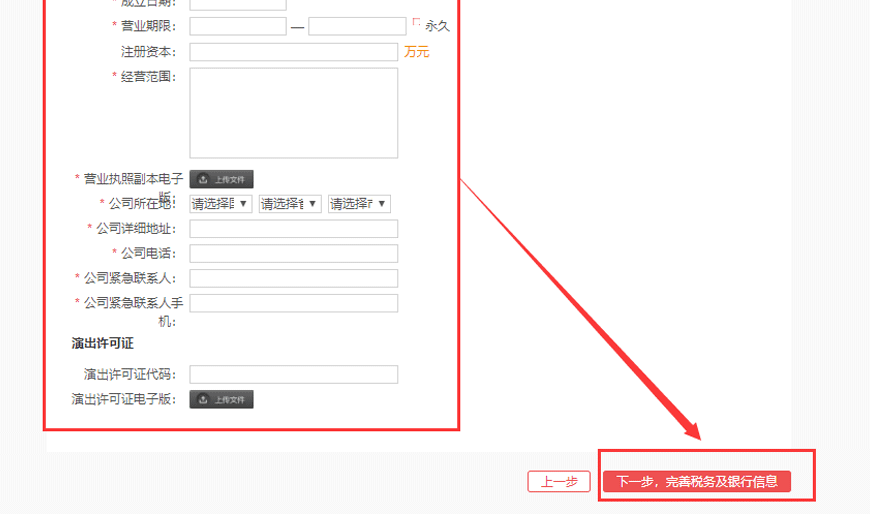The height and width of the screenshot is (514, 870).
Task: Click the 演出许可证 section heading
Action: (x=103, y=344)
